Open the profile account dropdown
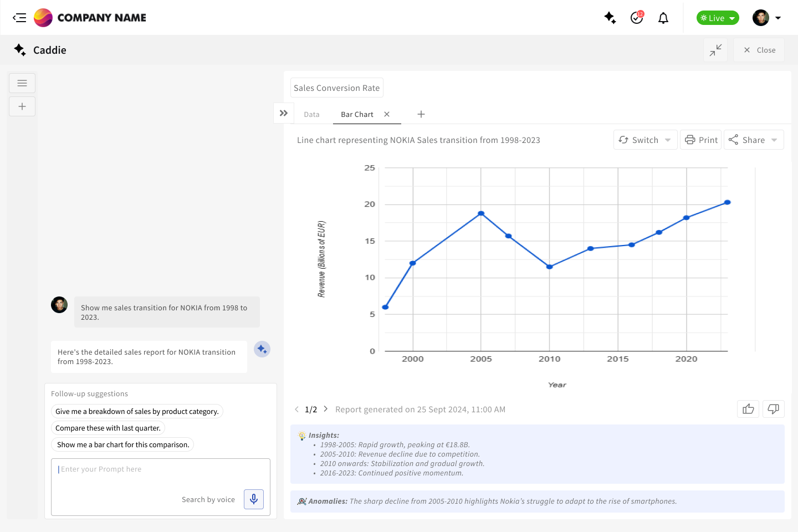This screenshot has height=532, width=798. (779, 18)
